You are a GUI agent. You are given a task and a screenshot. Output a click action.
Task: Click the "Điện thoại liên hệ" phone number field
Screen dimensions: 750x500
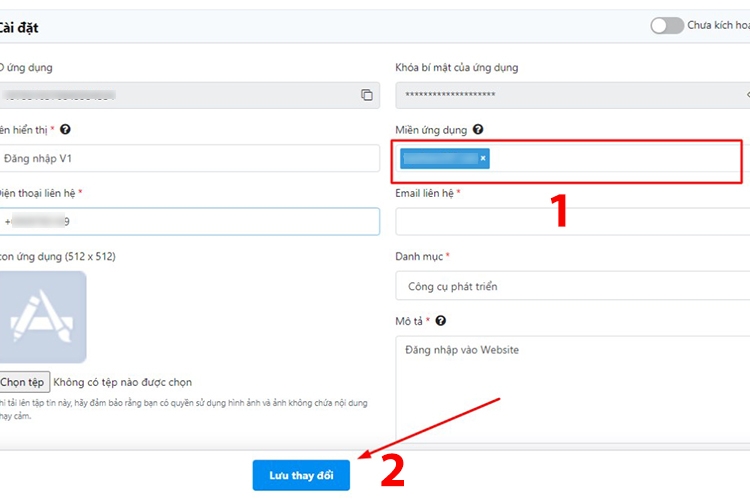(x=190, y=221)
